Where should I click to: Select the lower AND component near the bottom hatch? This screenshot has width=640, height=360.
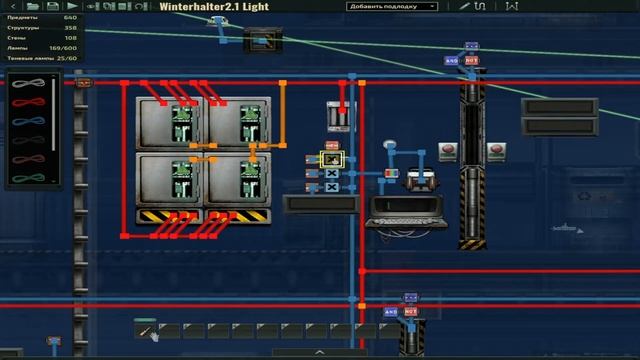(390, 312)
